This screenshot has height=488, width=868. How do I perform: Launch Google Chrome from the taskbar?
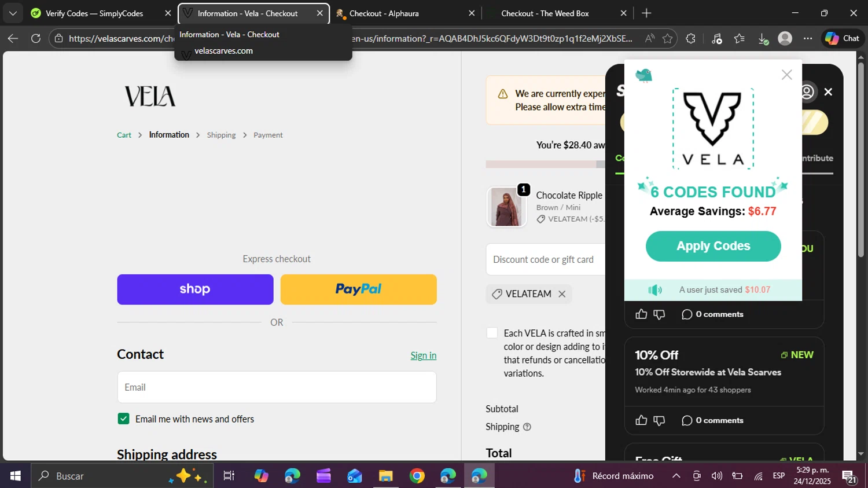click(x=417, y=476)
